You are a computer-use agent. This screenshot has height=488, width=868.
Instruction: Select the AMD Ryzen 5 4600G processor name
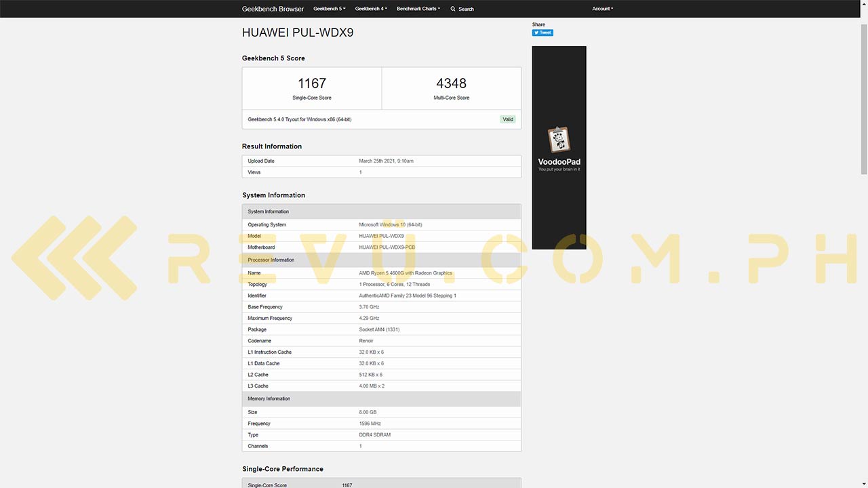(405, 273)
